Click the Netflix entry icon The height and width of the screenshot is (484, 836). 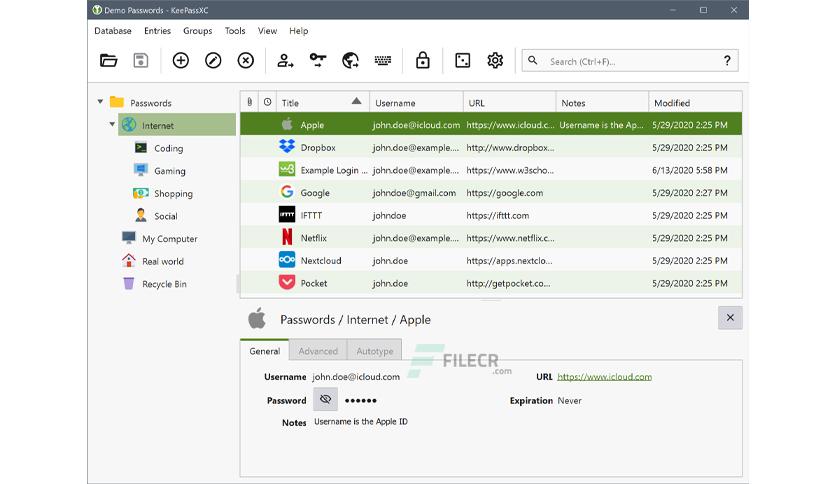click(287, 237)
